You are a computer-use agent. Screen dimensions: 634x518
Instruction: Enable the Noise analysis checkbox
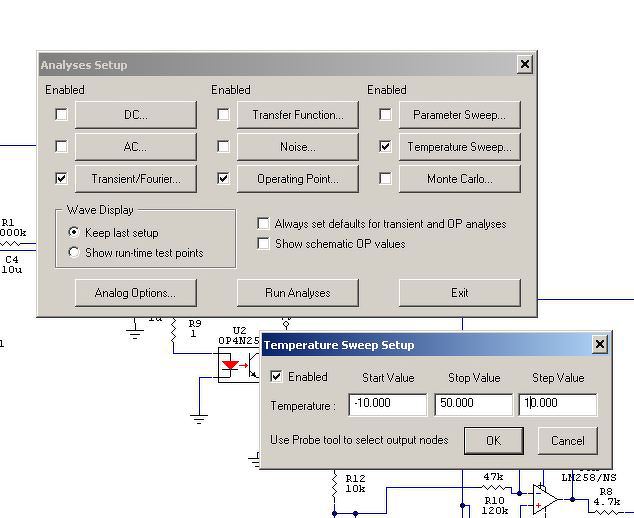coord(223,146)
